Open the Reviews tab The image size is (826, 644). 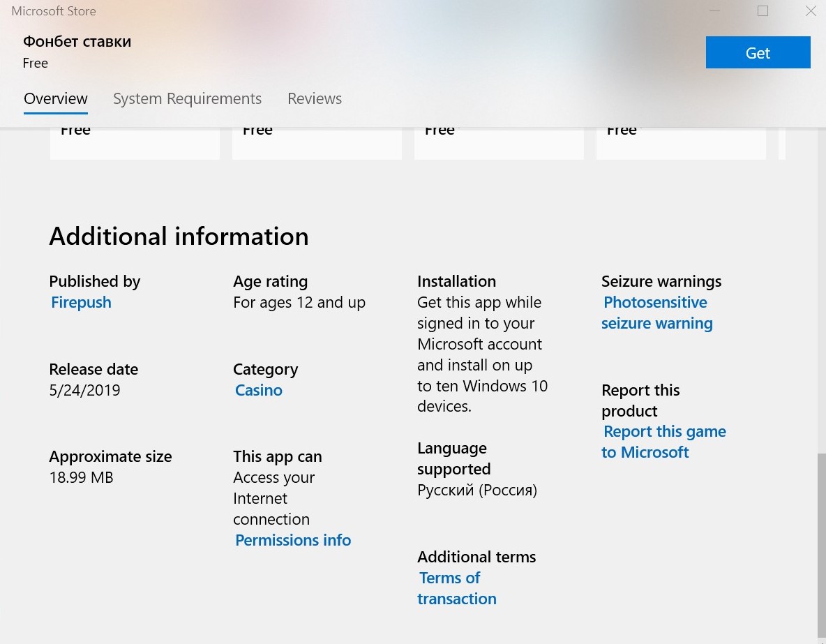[315, 98]
